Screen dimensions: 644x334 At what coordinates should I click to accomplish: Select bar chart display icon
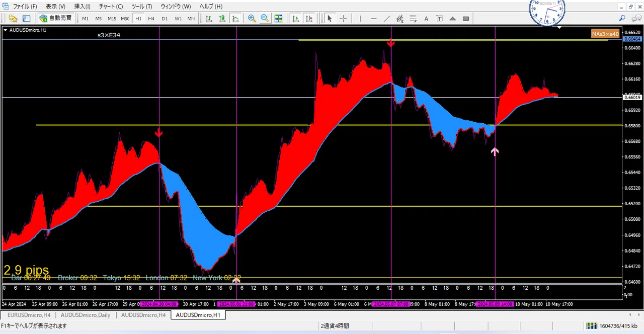209,18
